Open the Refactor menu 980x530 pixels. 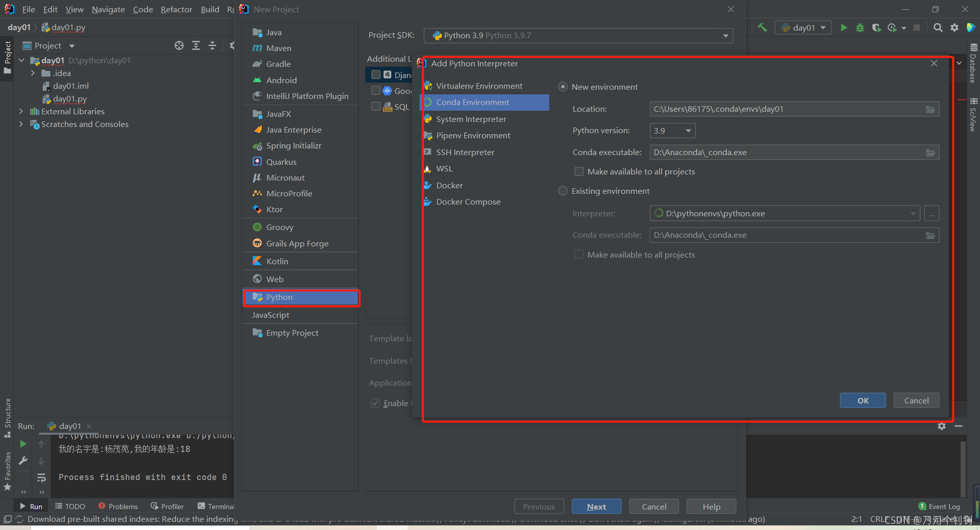click(176, 9)
